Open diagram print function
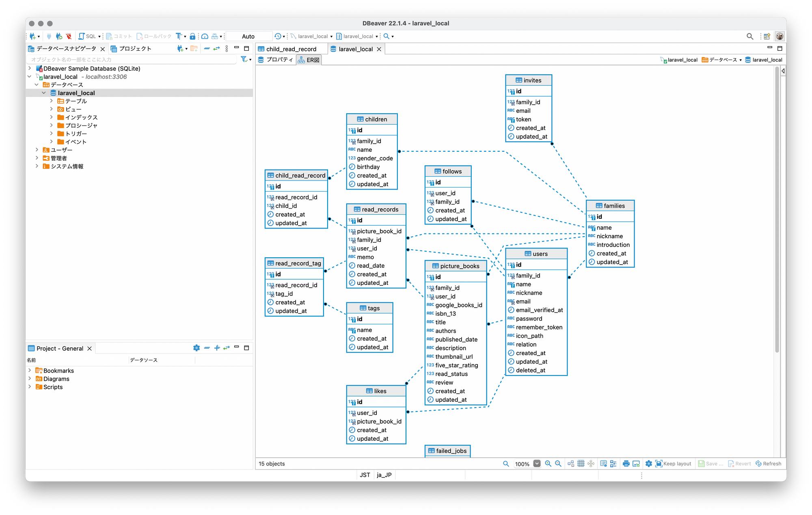Image resolution: width=812 pixels, height=515 pixels. (626, 463)
